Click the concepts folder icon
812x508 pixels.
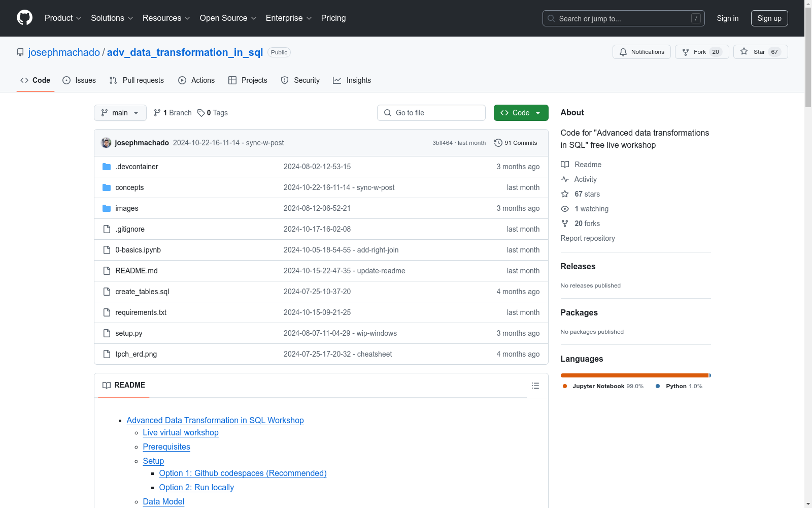[107, 187]
